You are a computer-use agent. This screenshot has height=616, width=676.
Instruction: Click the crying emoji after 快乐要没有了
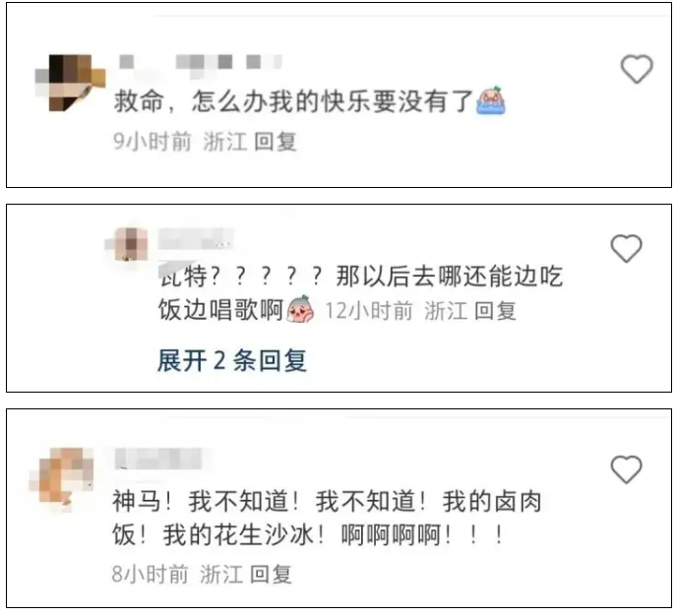click(x=491, y=100)
